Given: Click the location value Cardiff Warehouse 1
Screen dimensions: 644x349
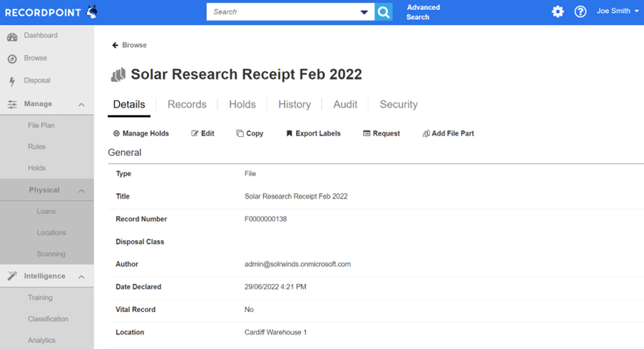Looking at the screenshot, I should (x=275, y=332).
